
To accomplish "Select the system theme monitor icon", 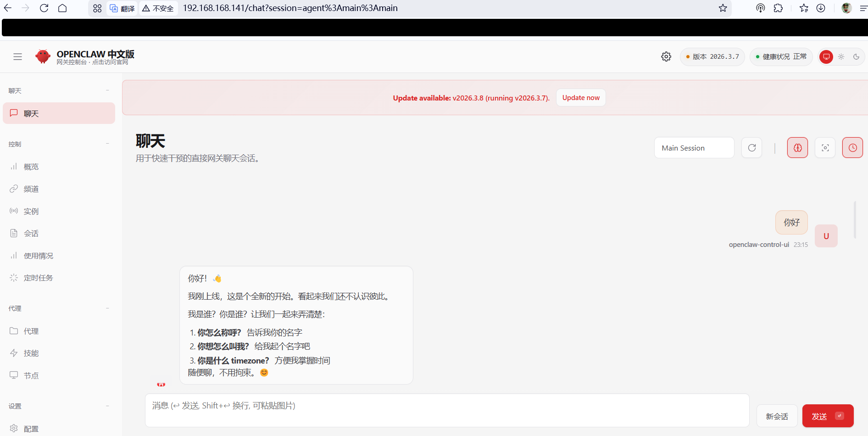I will [x=826, y=57].
